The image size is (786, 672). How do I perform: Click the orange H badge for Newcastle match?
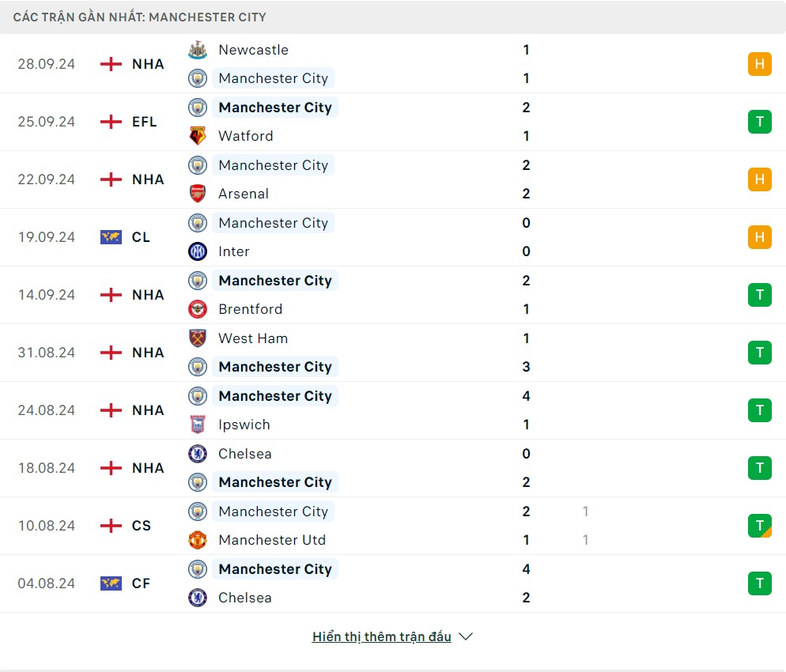click(x=759, y=64)
